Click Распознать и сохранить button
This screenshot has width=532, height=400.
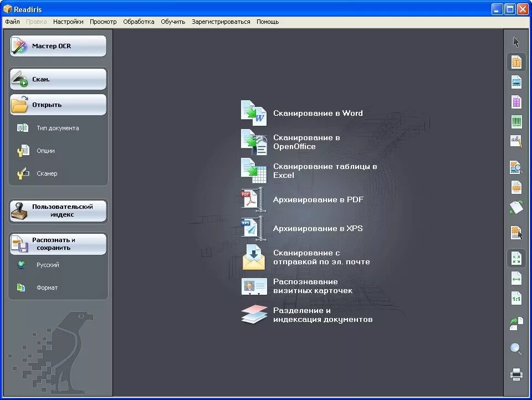tap(58, 244)
